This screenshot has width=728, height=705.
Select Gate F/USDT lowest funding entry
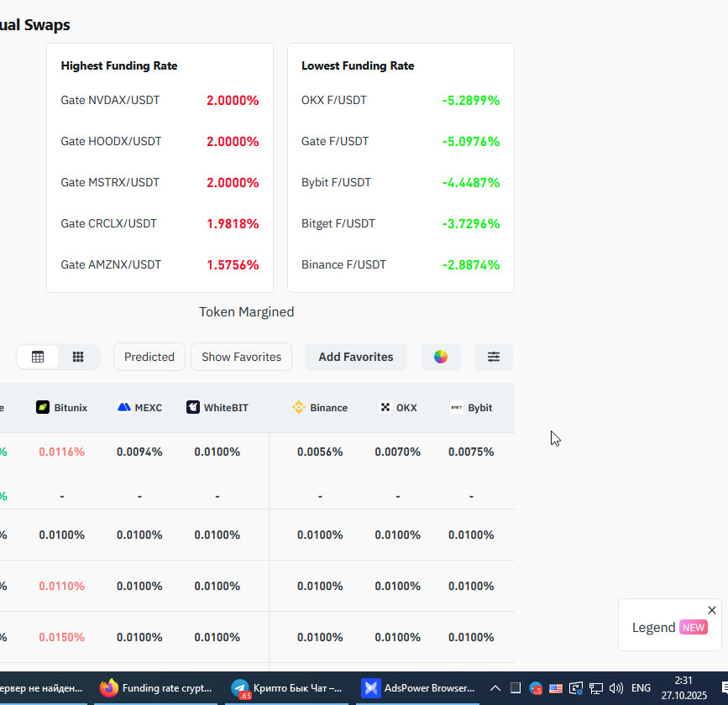tap(401, 142)
